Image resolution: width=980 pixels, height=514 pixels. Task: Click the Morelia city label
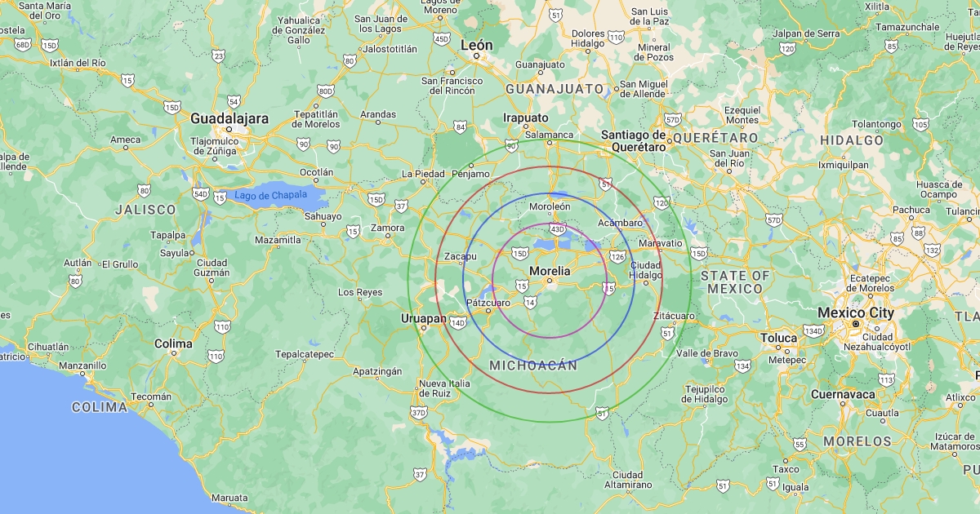(550, 270)
